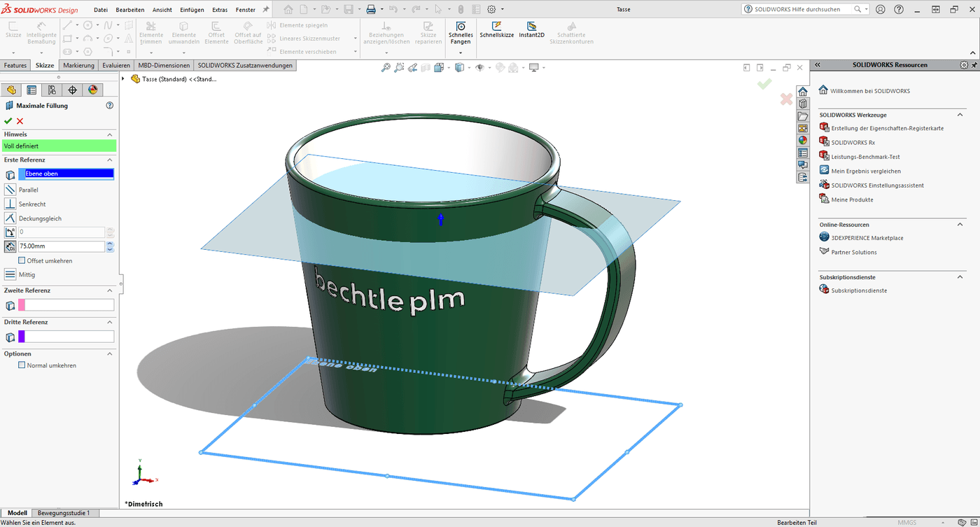Increase the 75.00mm offset with the spinner
Image resolution: width=980 pixels, height=527 pixels.
point(110,243)
